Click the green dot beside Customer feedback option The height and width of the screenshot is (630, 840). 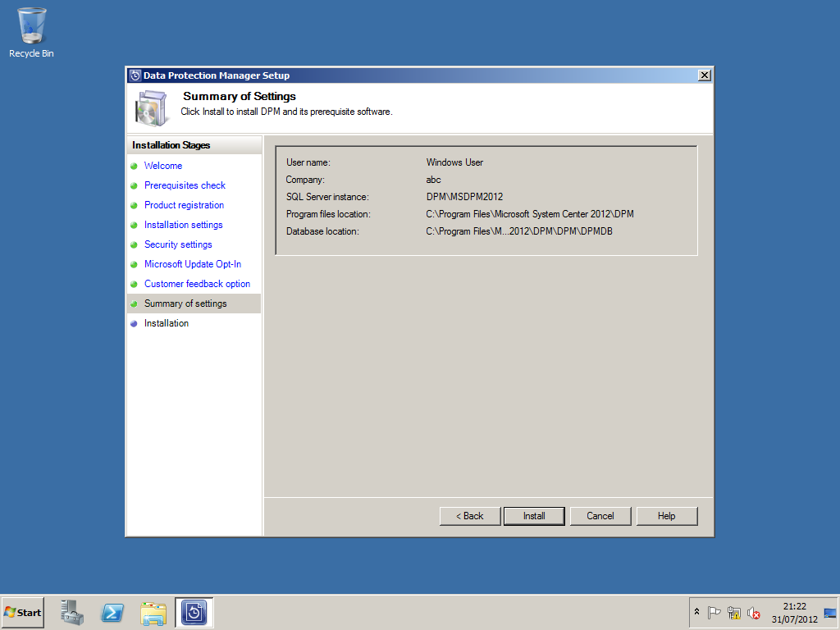(x=134, y=284)
